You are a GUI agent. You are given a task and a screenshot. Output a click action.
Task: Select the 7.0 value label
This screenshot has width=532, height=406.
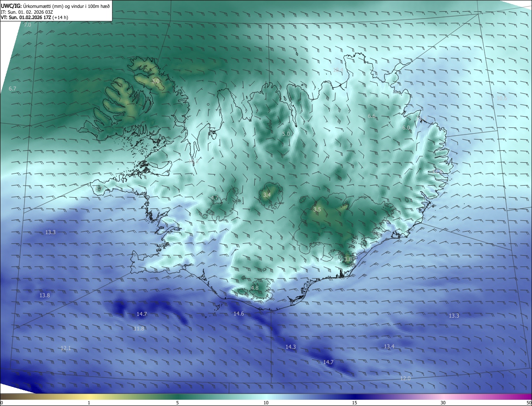27,25
